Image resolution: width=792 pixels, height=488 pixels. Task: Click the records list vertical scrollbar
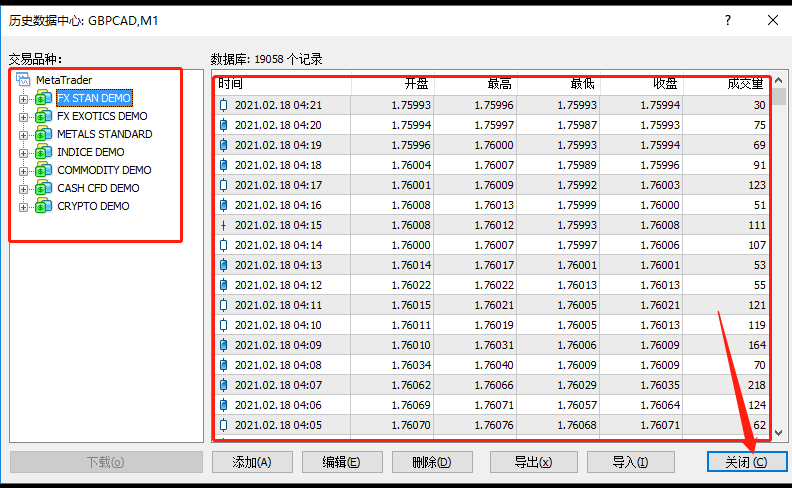[x=778, y=260]
